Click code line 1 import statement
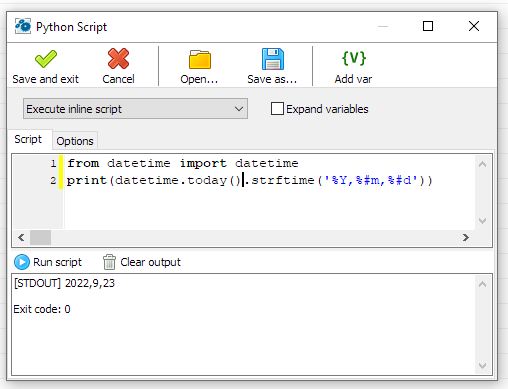 click(x=183, y=163)
